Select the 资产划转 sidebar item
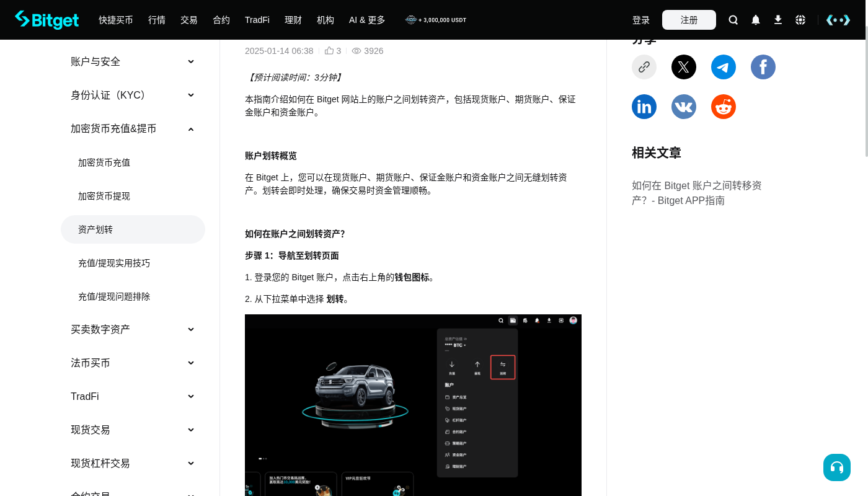 pos(133,229)
